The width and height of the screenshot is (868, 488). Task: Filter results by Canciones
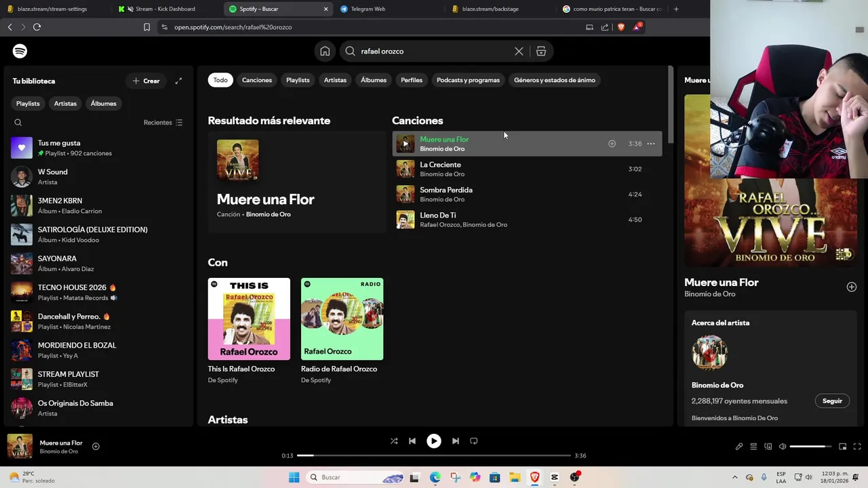257,80
